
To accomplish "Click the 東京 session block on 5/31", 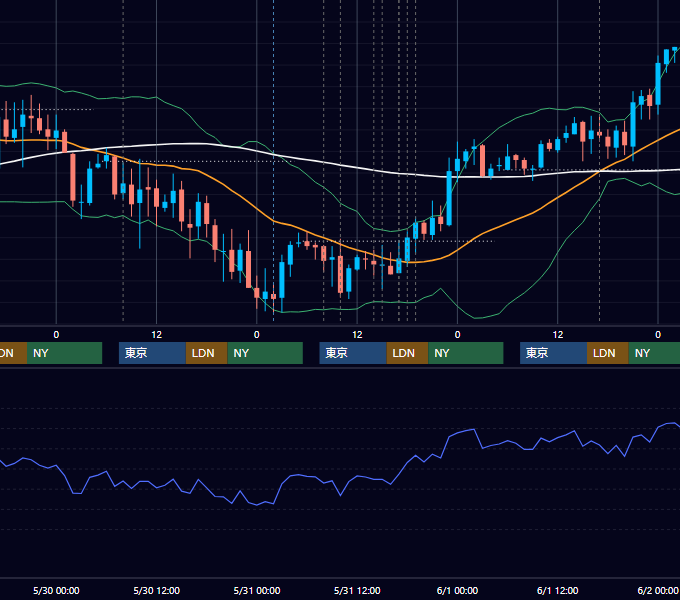I will pos(353,353).
